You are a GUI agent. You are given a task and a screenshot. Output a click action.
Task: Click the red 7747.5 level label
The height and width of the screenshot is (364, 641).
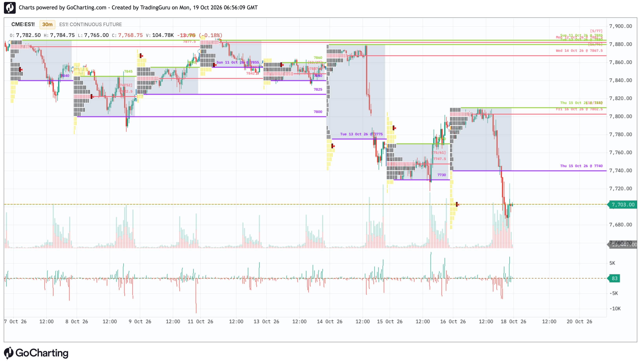440,159
